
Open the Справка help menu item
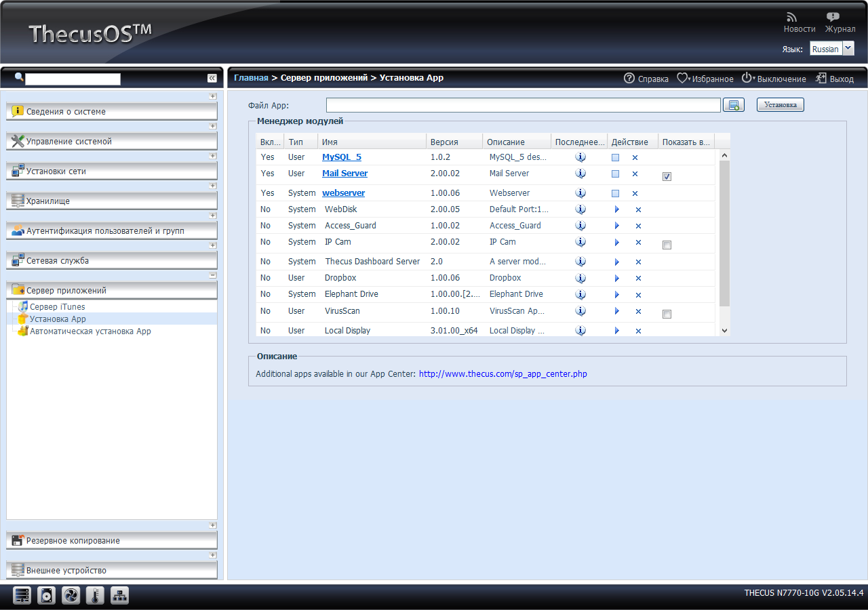coord(646,79)
